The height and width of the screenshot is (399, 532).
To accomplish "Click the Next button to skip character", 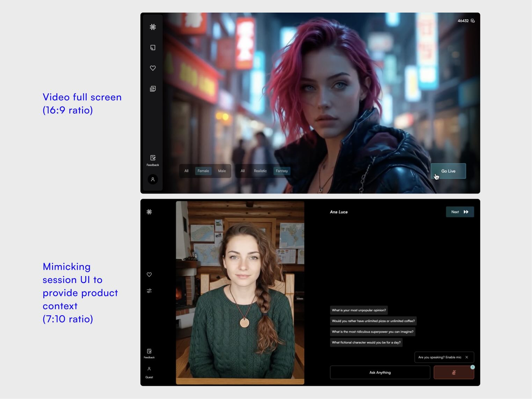I will click(x=459, y=212).
